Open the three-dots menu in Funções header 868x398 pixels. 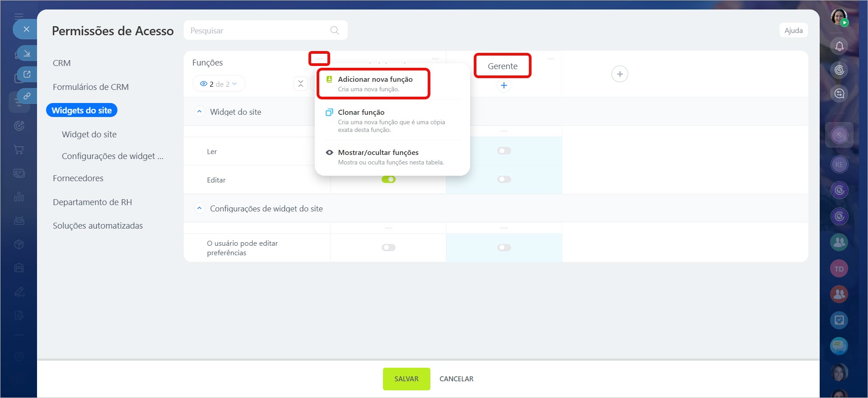[x=319, y=59]
